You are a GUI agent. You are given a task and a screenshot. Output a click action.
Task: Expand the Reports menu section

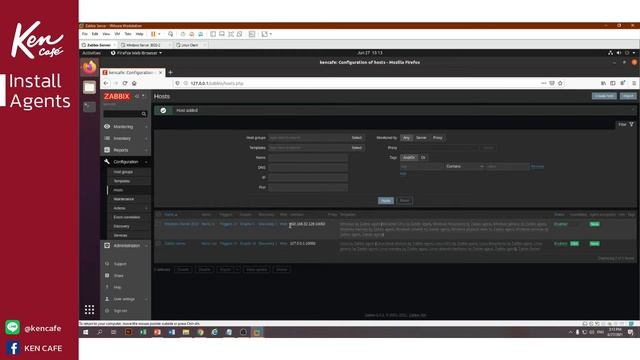coord(126,150)
